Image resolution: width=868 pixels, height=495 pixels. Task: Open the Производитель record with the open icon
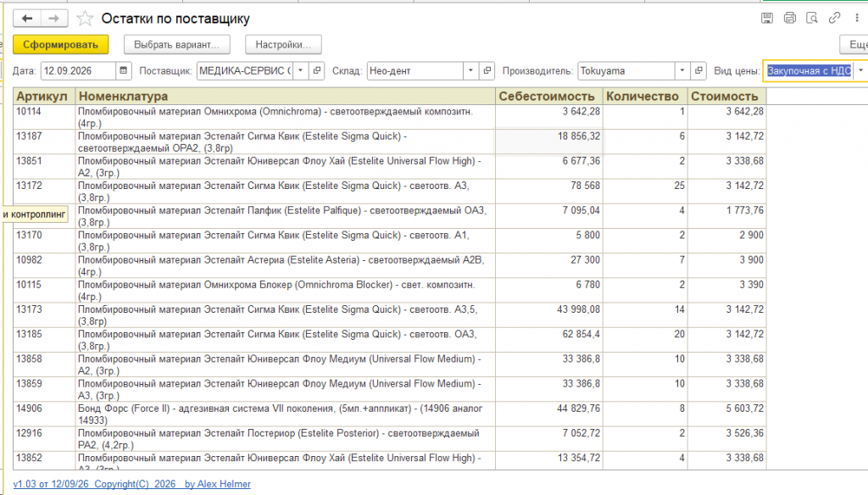pyautogui.click(x=698, y=71)
